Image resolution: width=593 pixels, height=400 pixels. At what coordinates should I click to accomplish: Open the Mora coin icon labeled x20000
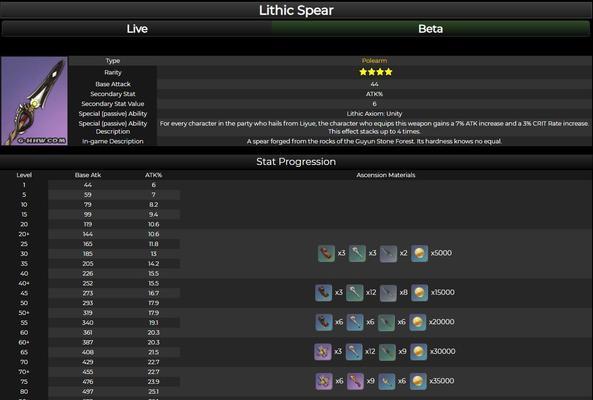coord(418,322)
